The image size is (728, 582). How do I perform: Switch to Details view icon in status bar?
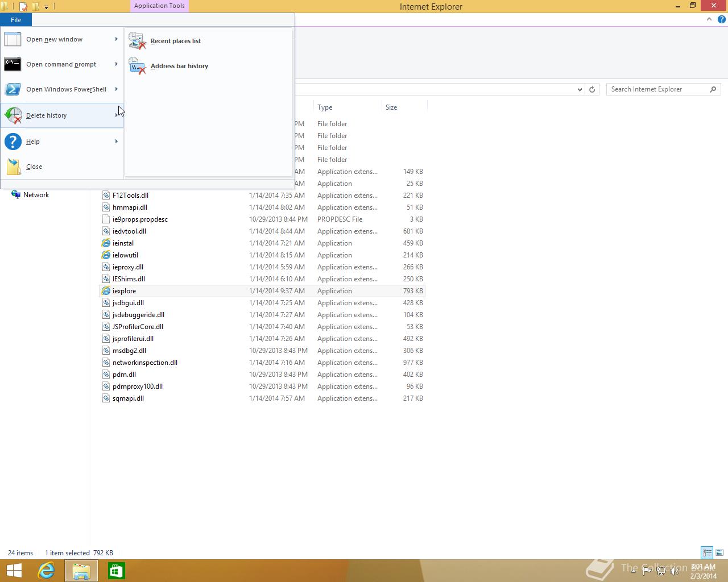(707, 552)
